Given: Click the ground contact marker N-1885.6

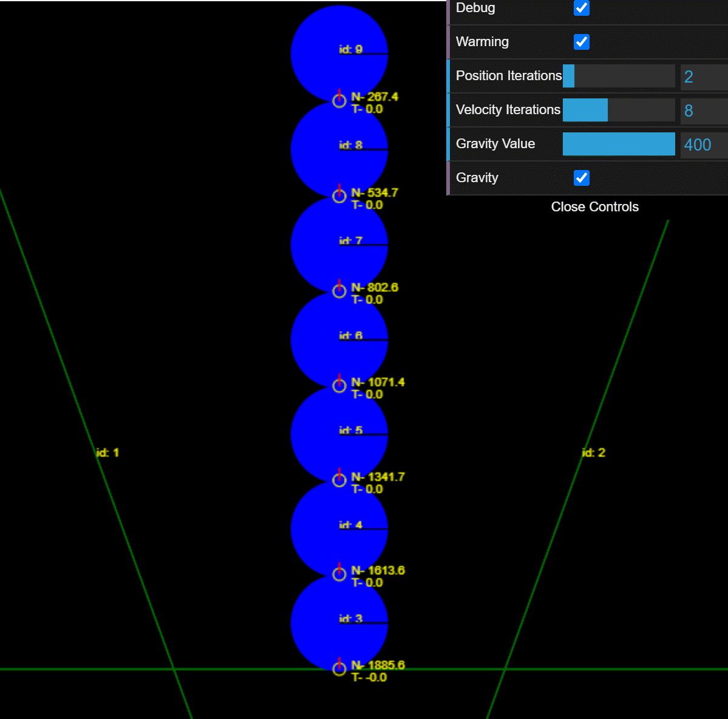Looking at the screenshot, I should coord(339,669).
